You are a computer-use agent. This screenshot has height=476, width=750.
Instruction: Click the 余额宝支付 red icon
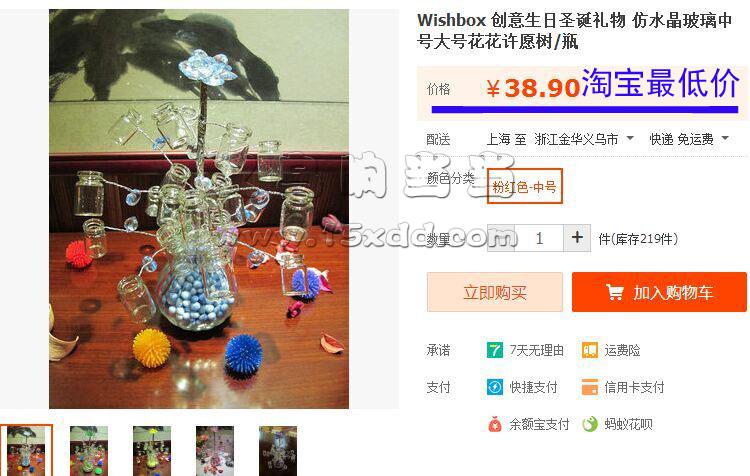(x=495, y=424)
